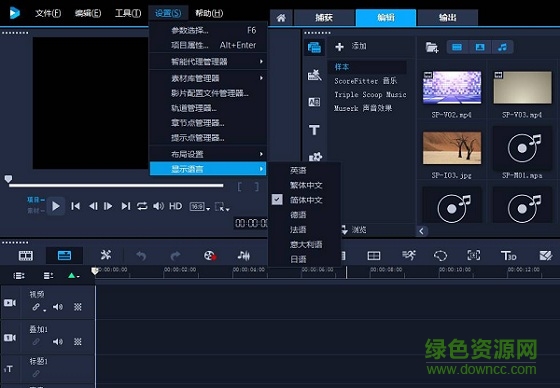Toggle photo files filter in library

point(480,47)
